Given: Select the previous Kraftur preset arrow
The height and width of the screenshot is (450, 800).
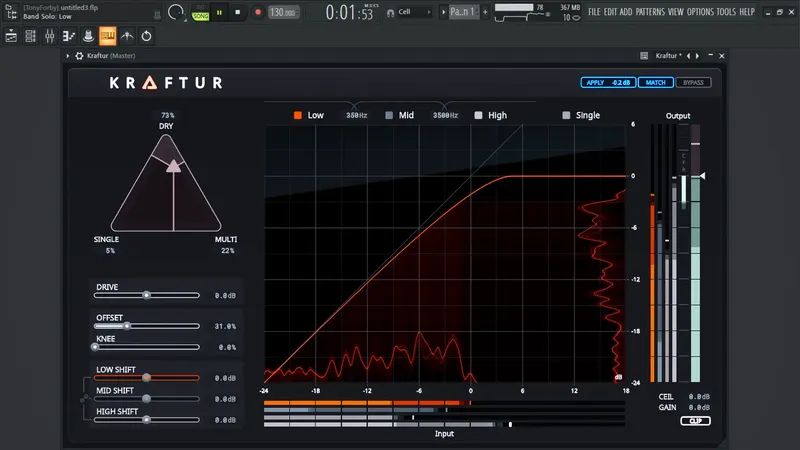Looking at the screenshot, I should coord(688,56).
